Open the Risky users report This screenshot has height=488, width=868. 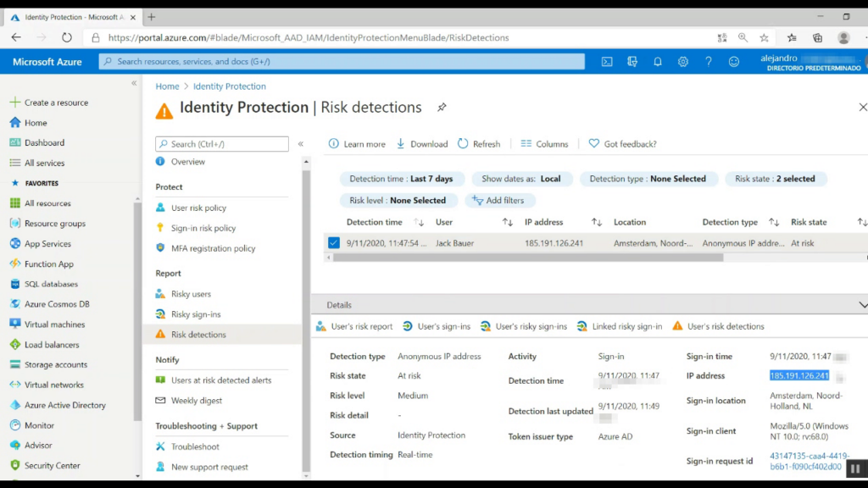(191, 294)
